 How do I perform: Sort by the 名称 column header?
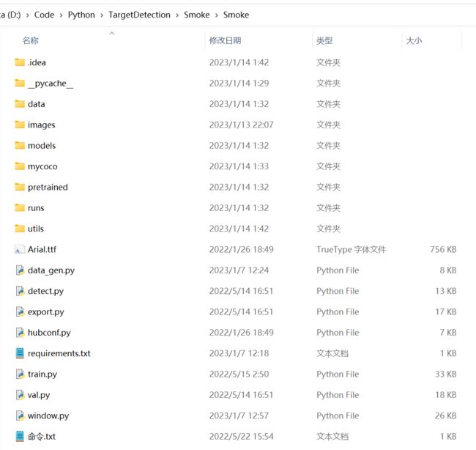pyautogui.click(x=30, y=40)
